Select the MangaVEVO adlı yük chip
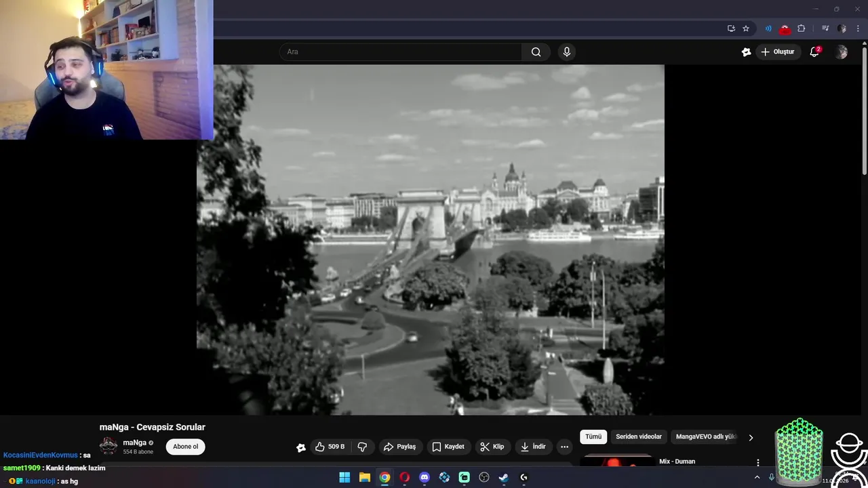The width and height of the screenshot is (868, 488). point(706,437)
